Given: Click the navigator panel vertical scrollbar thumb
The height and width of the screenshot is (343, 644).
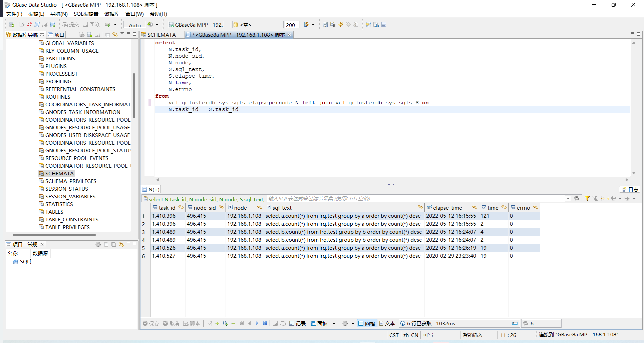Looking at the screenshot, I should [x=134, y=96].
